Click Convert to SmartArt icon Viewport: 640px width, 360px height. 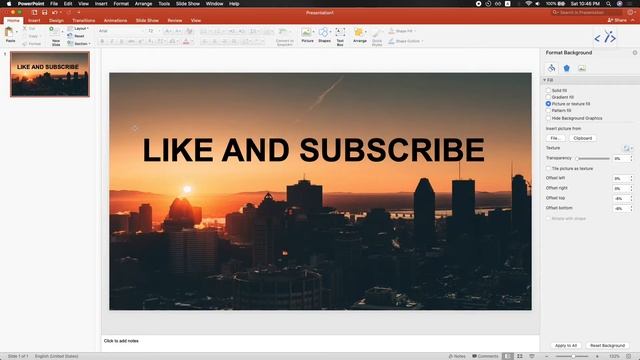pyautogui.click(x=283, y=33)
